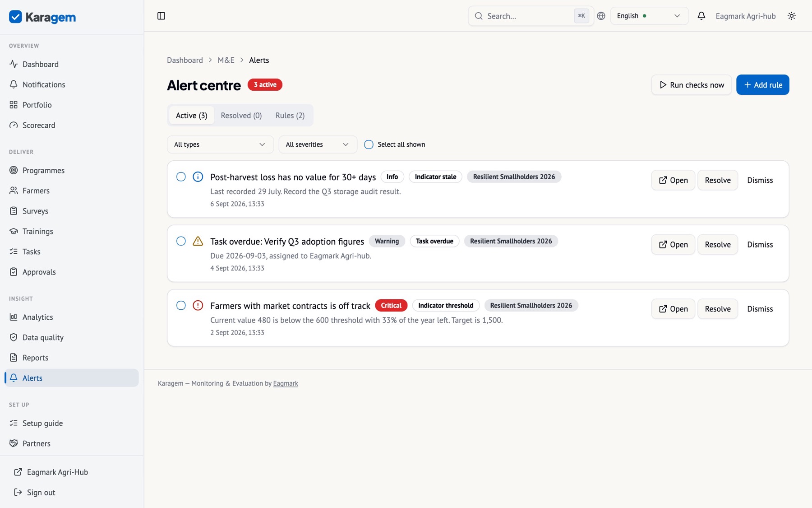Open Data quality in sidebar
Screen dimensions: 812x508
(72, 337)
